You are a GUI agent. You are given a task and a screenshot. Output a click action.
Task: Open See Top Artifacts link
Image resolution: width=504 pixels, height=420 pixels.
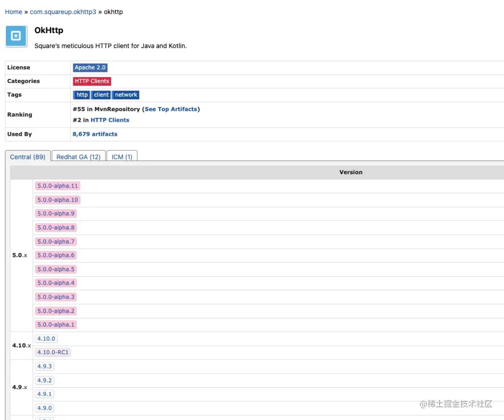point(171,109)
